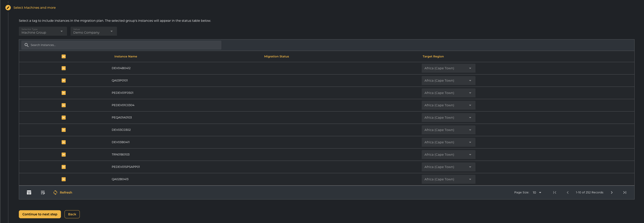Click the pencil edit step icon
The height and width of the screenshot is (223, 644).
(x=8, y=7)
